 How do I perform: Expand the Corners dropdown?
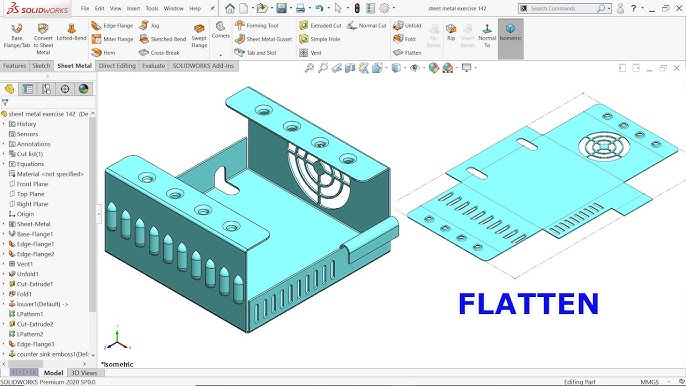coord(220,56)
